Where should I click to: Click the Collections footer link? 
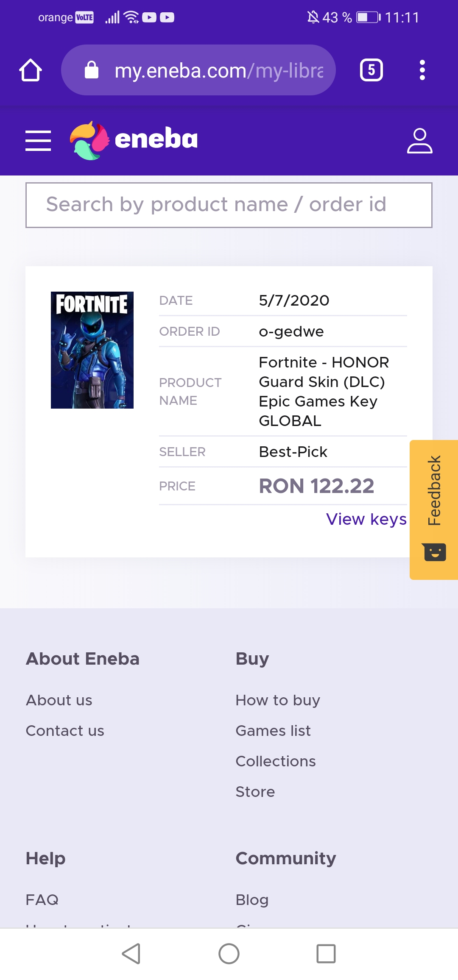275,761
